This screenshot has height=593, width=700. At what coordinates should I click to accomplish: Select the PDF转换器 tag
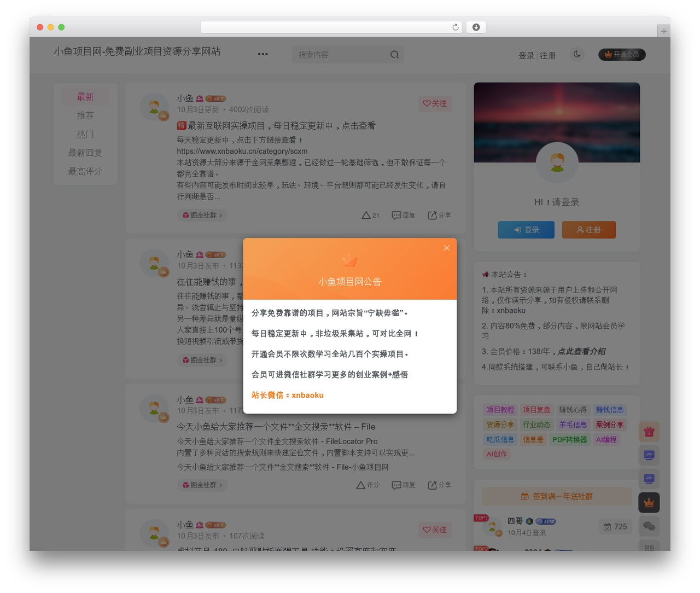point(569,439)
